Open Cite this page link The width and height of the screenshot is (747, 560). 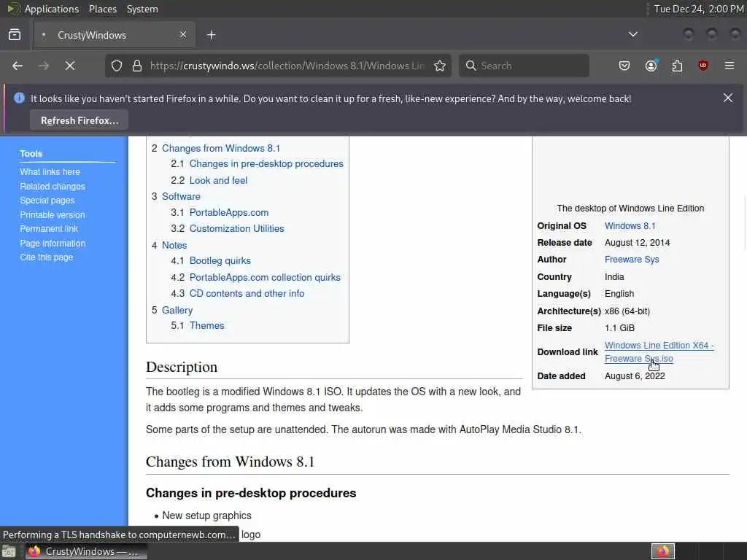click(46, 257)
